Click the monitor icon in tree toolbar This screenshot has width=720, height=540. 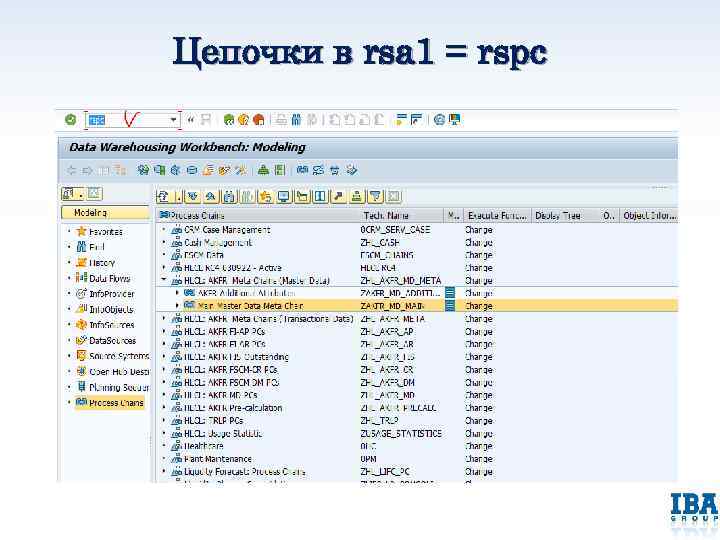click(284, 197)
